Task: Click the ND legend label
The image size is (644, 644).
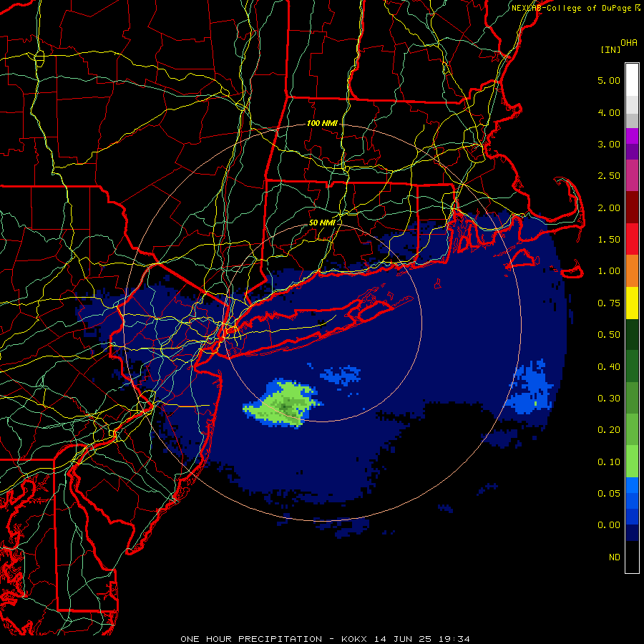Action: click(x=615, y=557)
